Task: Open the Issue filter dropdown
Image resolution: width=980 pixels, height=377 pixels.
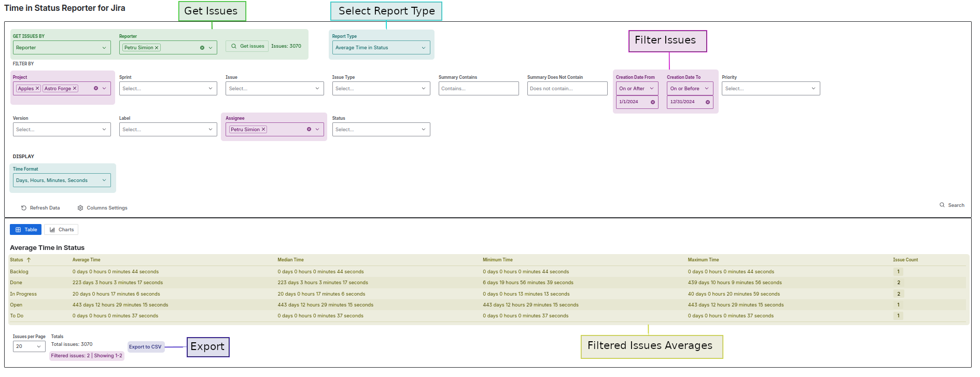Action: pos(275,89)
